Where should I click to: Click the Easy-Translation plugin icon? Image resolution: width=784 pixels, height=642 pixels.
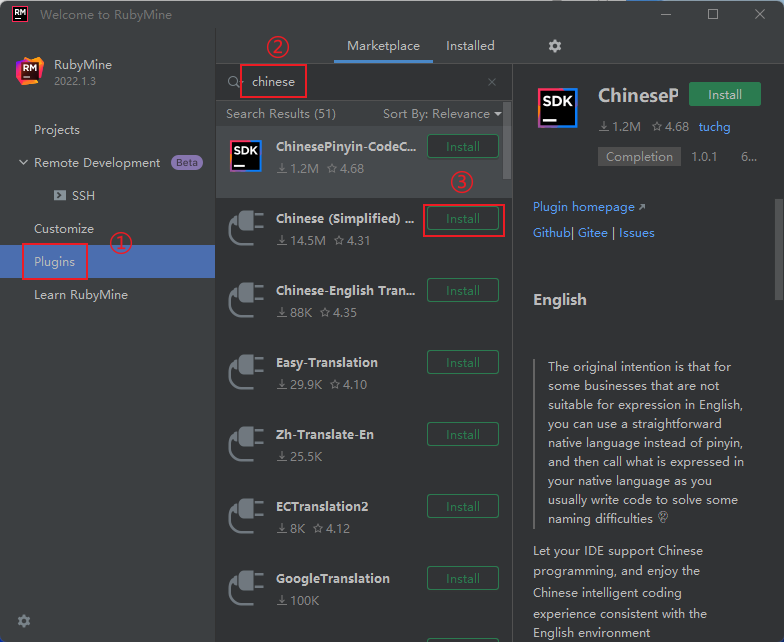click(x=246, y=372)
